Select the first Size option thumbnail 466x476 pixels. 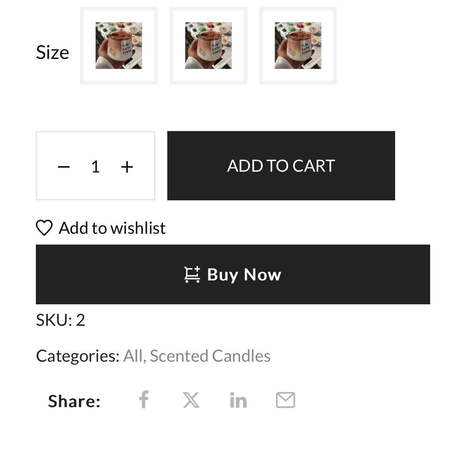(119, 45)
